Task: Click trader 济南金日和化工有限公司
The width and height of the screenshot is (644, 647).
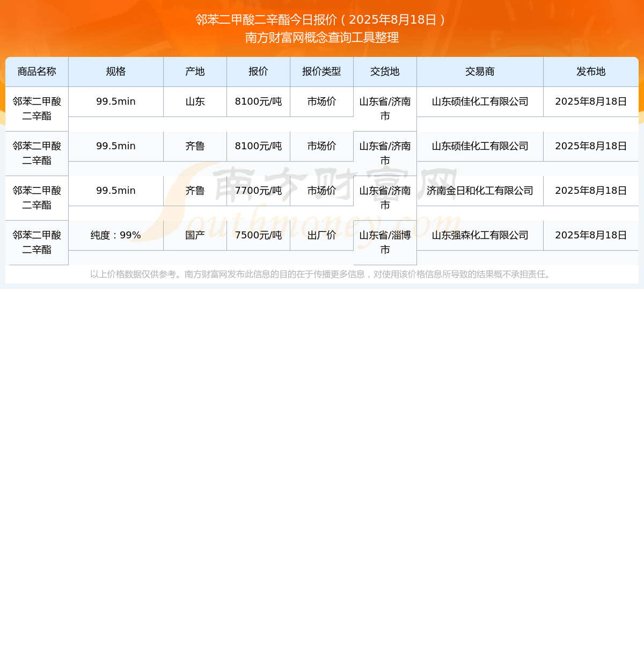Action: [x=480, y=191]
